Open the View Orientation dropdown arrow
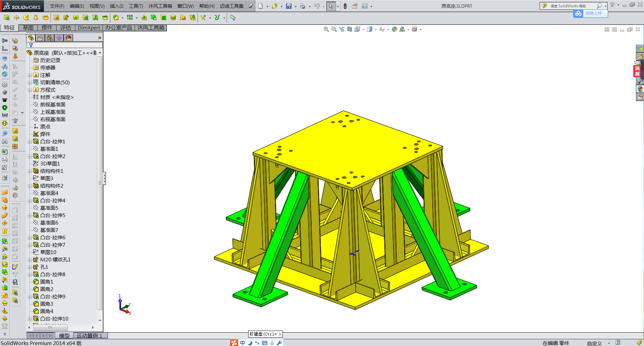Image resolution: width=644 pixels, height=346 pixels. point(363,30)
